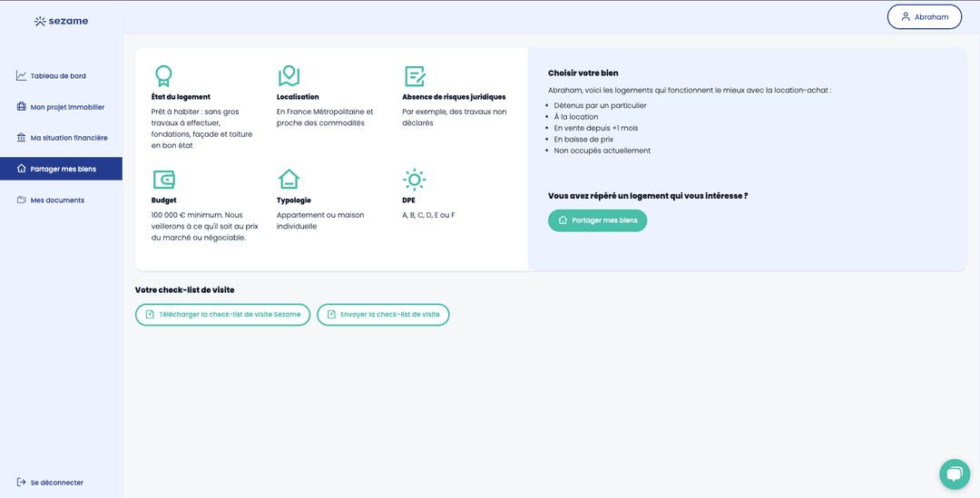Click Envoyer la check-list de visite

coord(383,315)
